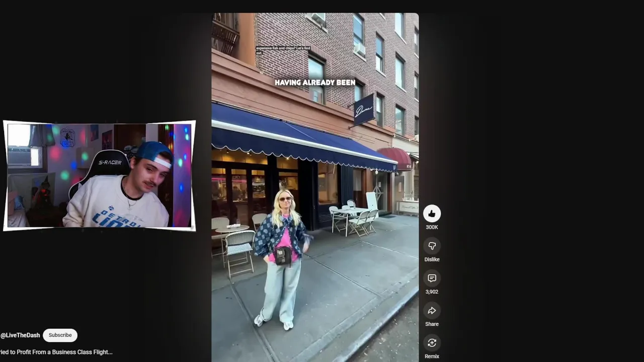Image resolution: width=644 pixels, height=362 pixels.
Task: Share this Short
Action: click(x=432, y=311)
